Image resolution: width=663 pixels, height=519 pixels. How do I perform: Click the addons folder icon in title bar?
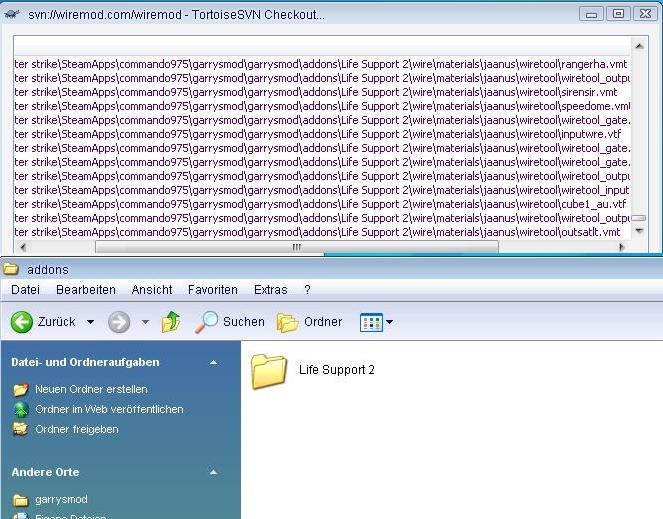(12, 270)
